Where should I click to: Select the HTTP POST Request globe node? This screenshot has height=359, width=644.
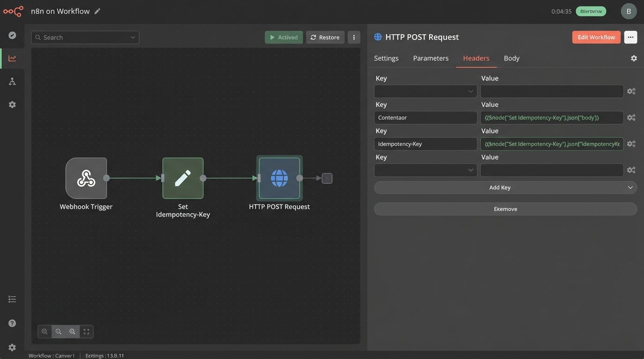tap(279, 178)
